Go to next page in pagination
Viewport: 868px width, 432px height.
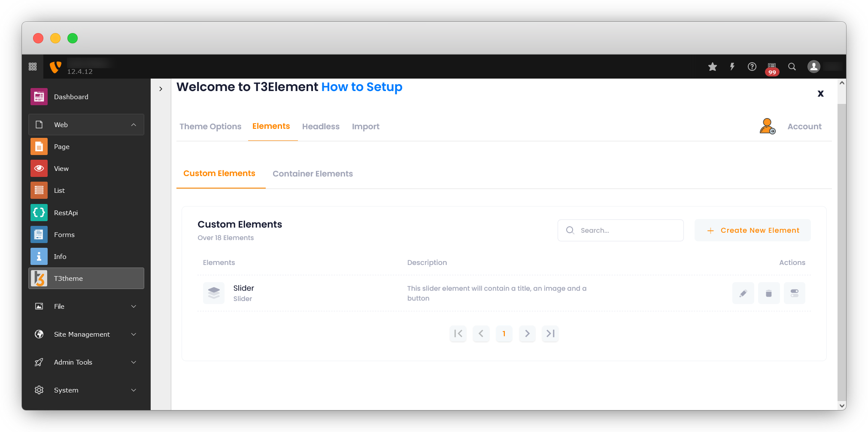point(527,334)
